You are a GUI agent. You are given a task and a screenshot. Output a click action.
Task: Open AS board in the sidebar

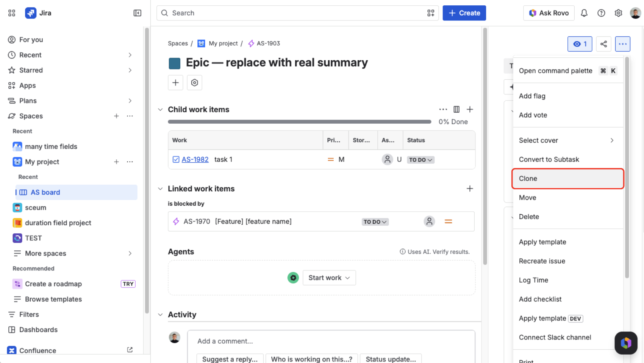pos(76,192)
